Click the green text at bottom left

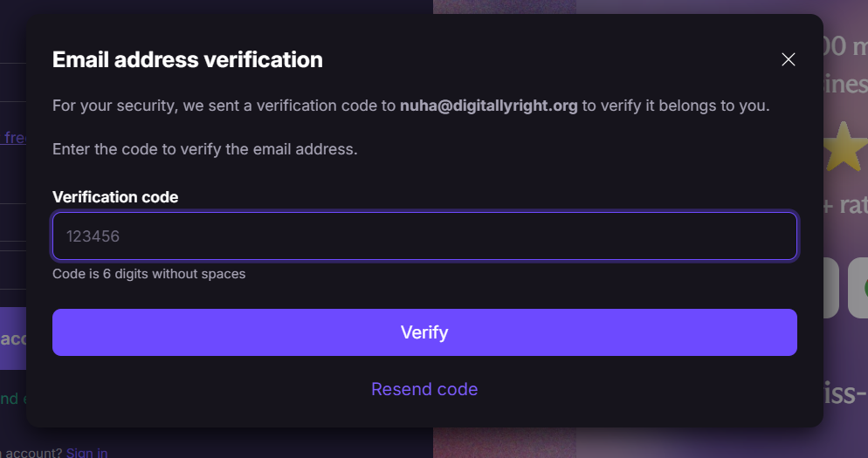(9, 399)
